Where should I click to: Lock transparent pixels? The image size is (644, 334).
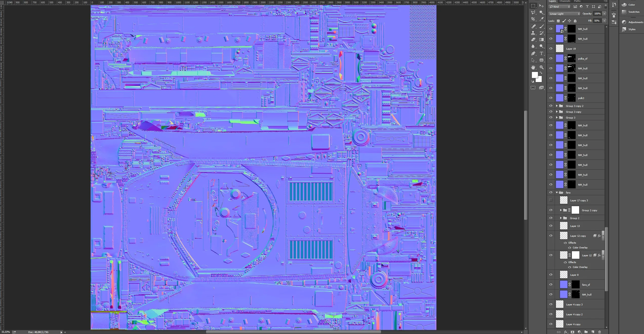tap(558, 21)
